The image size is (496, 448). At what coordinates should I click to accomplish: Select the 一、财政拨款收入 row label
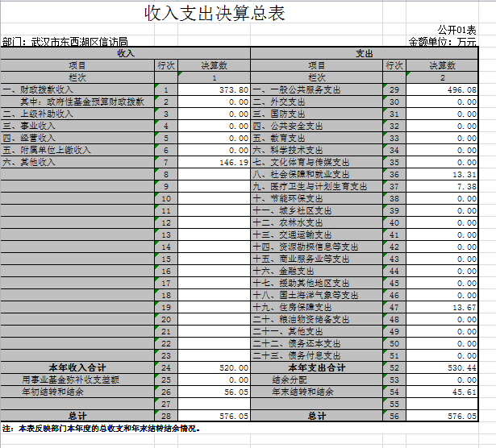39,89
